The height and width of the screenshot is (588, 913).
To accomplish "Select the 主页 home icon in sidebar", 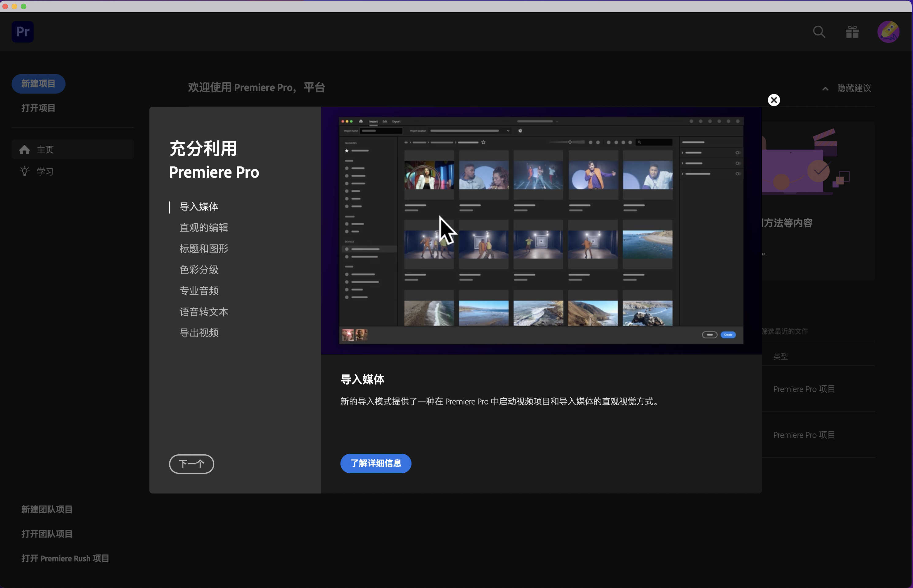I will pyautogui.click(x=24, y=149).
